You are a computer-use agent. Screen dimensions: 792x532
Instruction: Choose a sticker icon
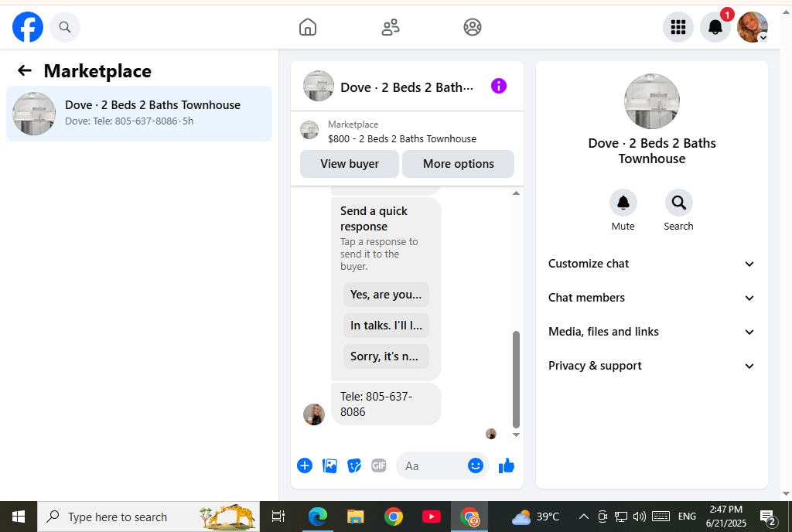point(354,465)
